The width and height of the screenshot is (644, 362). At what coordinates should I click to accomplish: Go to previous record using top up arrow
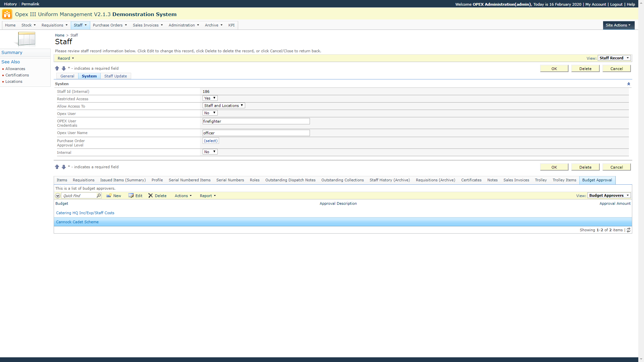[57, 68]
